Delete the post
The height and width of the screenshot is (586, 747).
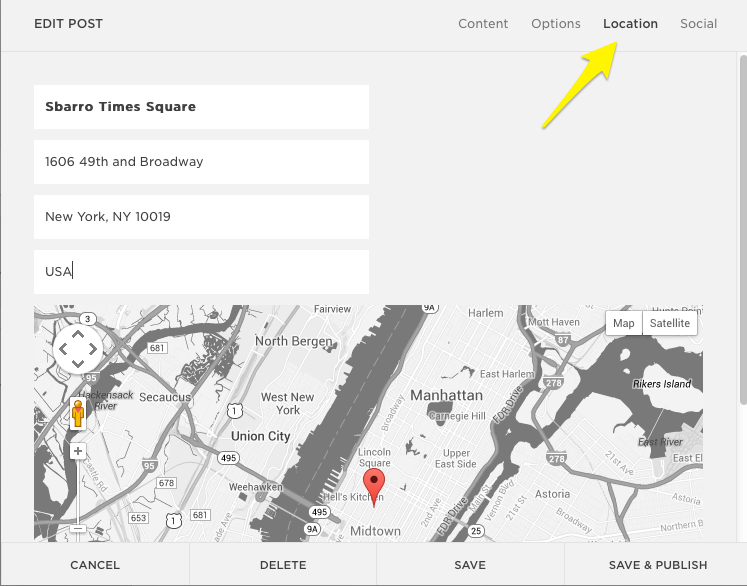pos(283,565)
